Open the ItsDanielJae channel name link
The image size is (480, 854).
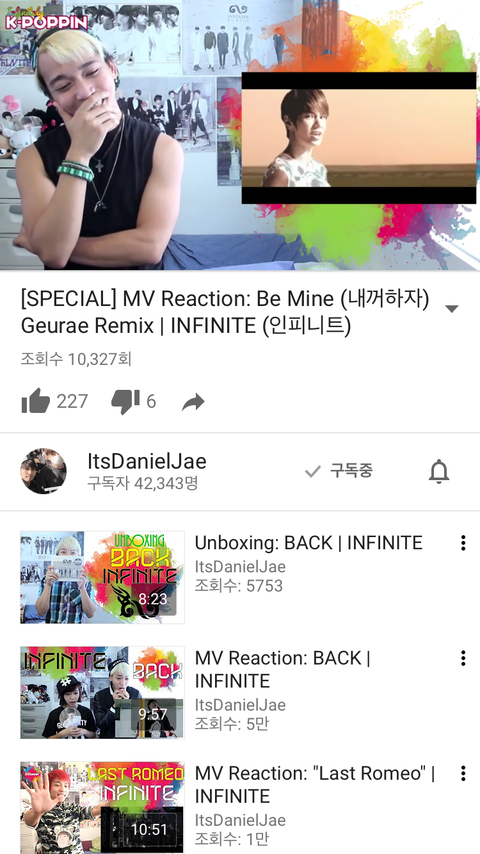[x=147, y=461]
